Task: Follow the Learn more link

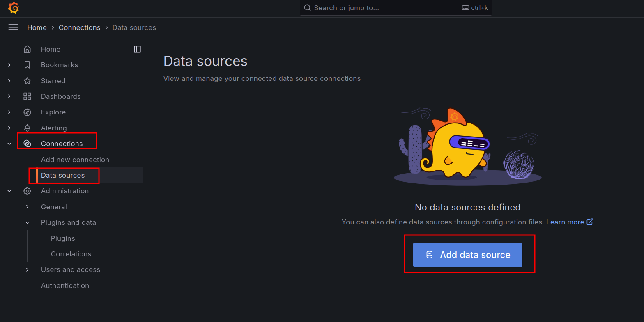Action: pyautogui.click(x=565, y=222)
